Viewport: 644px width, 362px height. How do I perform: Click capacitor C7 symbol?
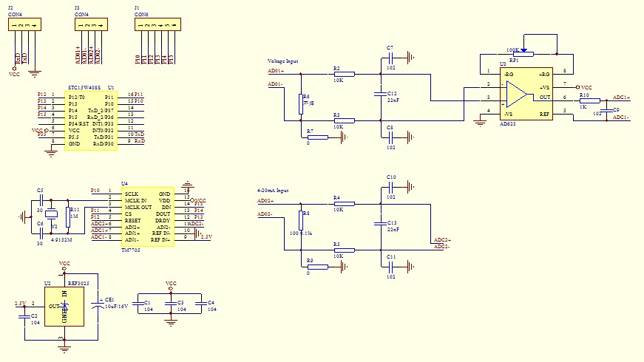pyautogui.click(x=390, y=58)
